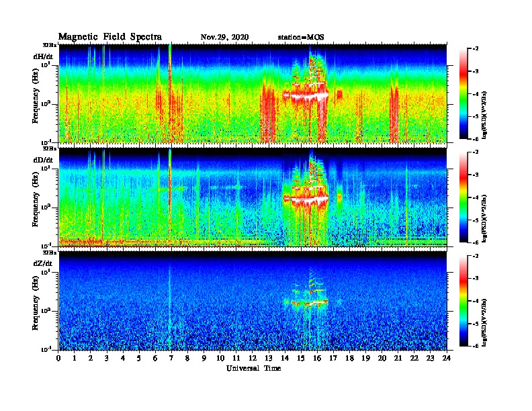Image resolution: width=532 pixels, height=411 pixels.
Task: Click the -4 tick on the dH/dt color scale
Action: point(476,94)
